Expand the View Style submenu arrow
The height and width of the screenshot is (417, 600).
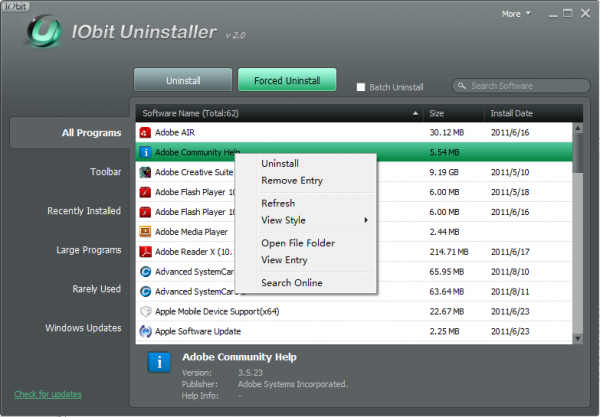(x=366, y=220)
